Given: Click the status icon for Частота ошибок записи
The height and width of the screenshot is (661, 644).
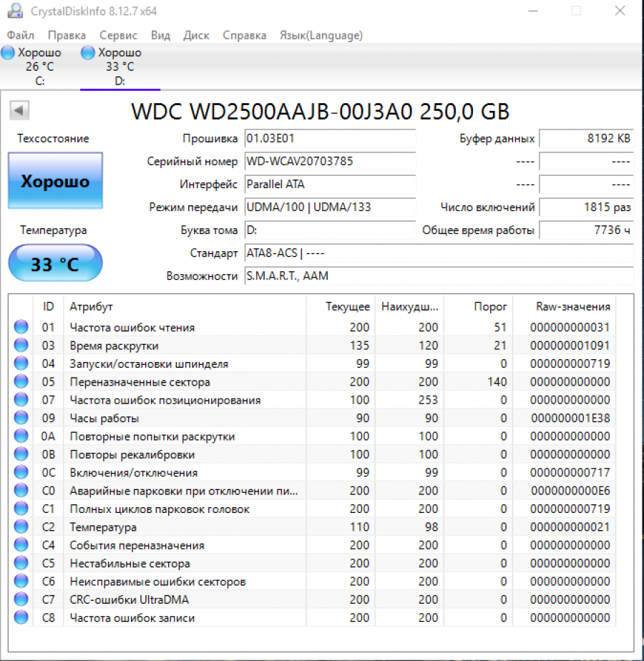Looking at the screenshot, I should [21, 617].
